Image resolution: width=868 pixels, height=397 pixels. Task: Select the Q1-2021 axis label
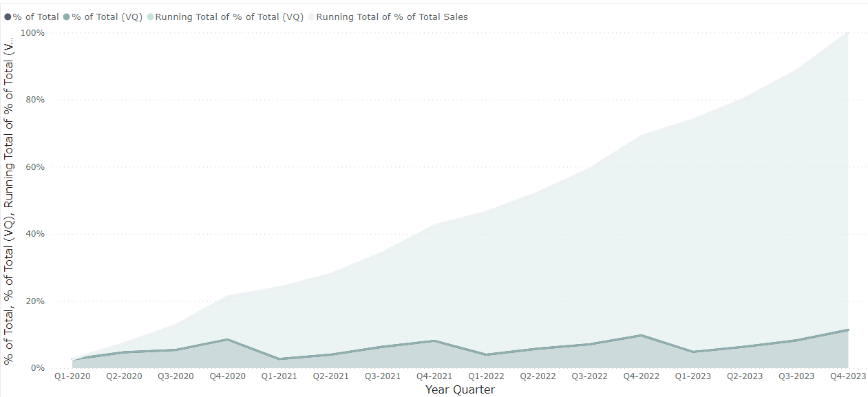279,377
